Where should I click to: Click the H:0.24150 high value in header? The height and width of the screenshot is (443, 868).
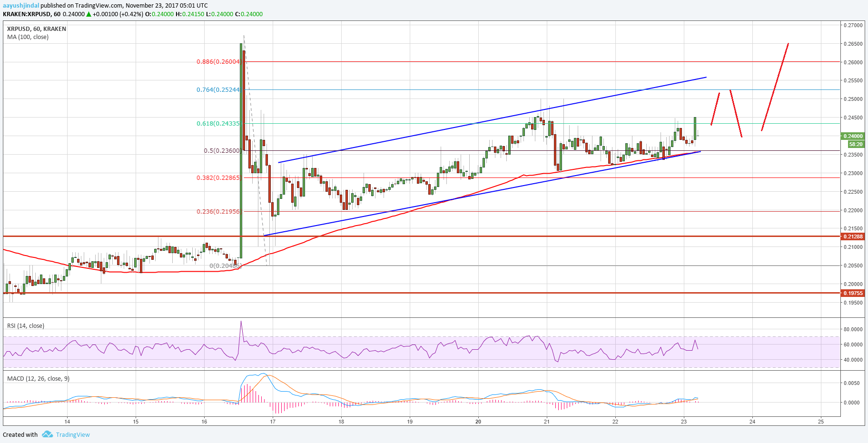click(x=190, y=14)
